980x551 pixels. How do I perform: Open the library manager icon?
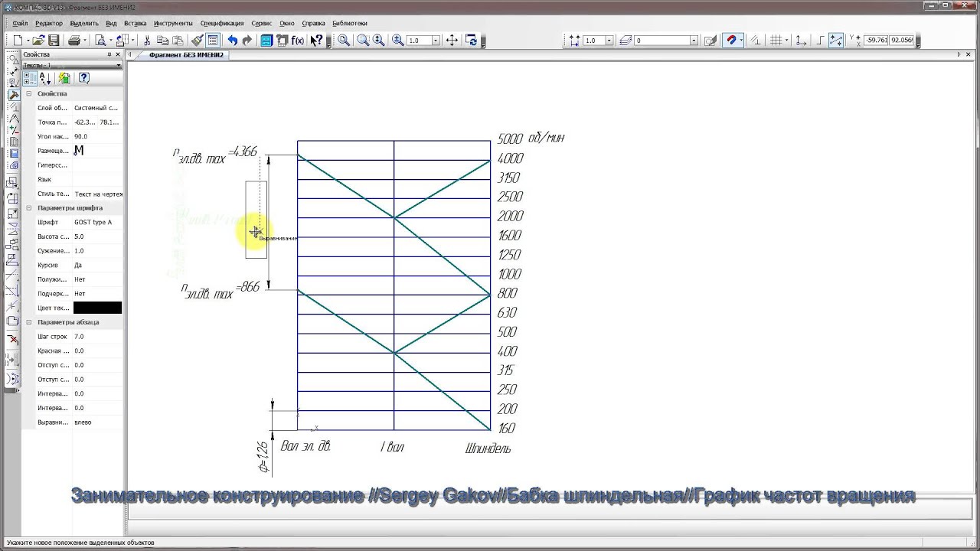[x=266, y=40]
